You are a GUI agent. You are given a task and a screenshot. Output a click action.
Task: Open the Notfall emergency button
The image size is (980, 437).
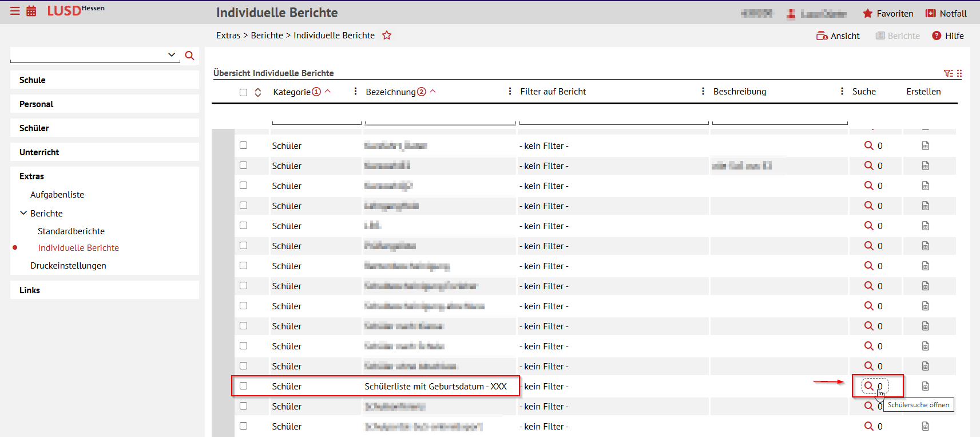(946, 13)
